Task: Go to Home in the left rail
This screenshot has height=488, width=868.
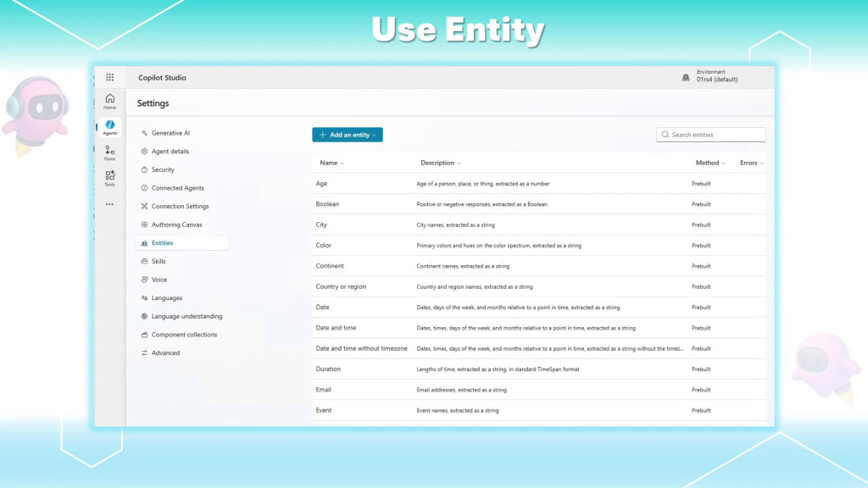Action: [x=109, y=102]
